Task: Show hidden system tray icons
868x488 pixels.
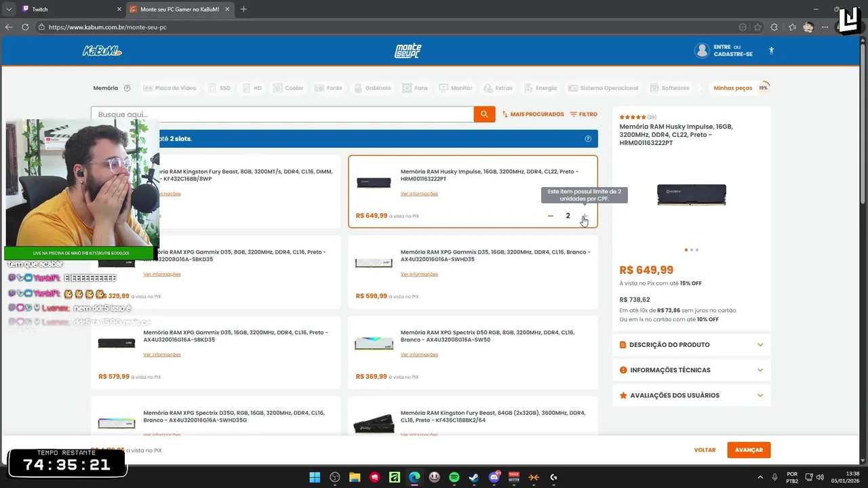Action: tap(759, 477)
